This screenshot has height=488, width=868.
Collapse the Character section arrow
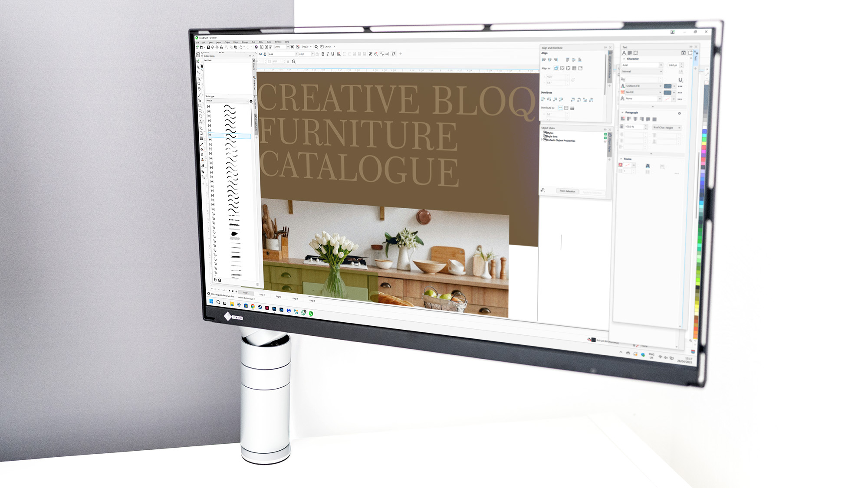point(624,59)
